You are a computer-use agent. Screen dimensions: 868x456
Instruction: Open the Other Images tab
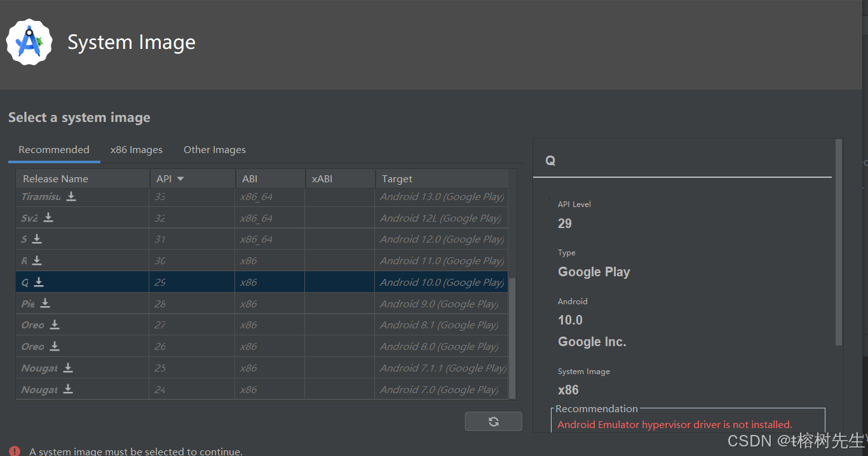click(x=215, y=150)
